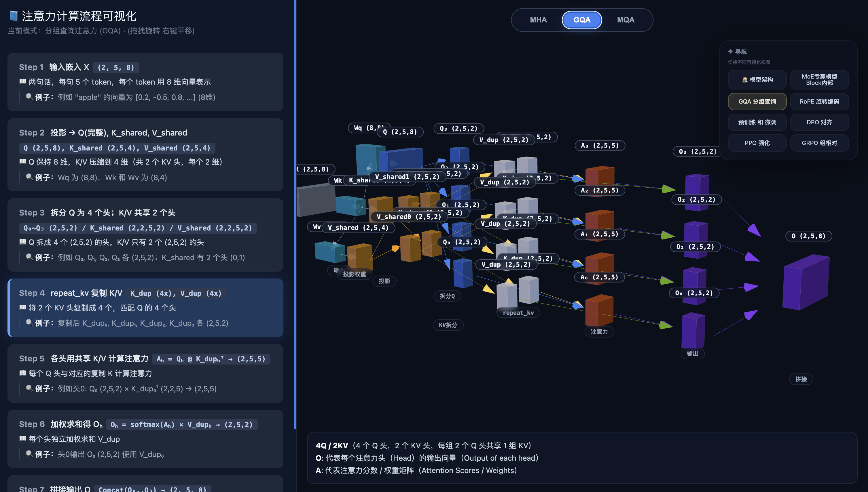Screen dimensions: 868x492
Task: Click the A₂ (2,5,5) label
Action: pyautogui.click(x=600, y=190)
